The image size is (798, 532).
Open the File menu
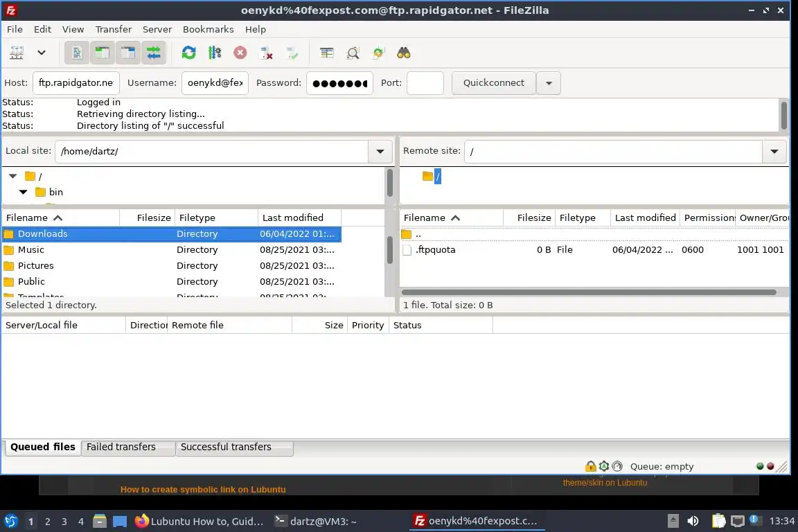[15, 29]
